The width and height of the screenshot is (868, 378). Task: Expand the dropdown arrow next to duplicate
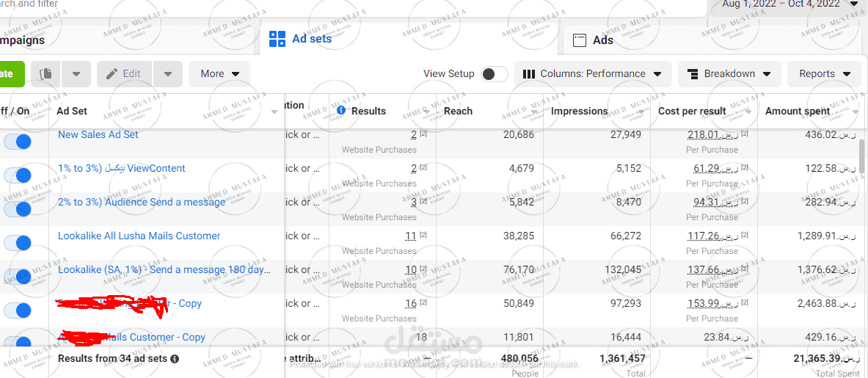pos(76,74)
